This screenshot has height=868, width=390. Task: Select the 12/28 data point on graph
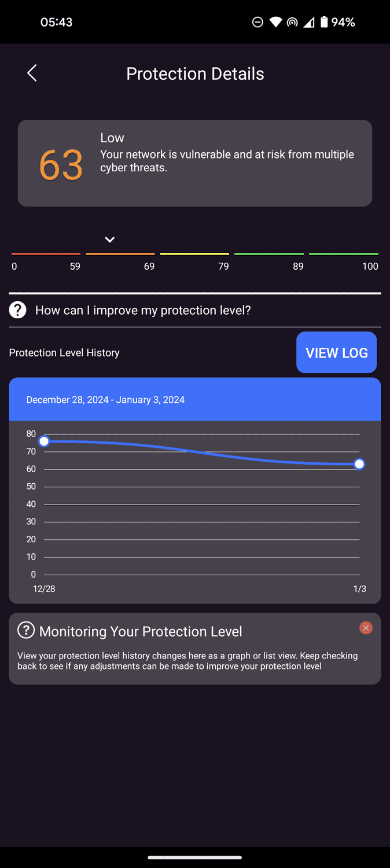(x=44, y=442)
